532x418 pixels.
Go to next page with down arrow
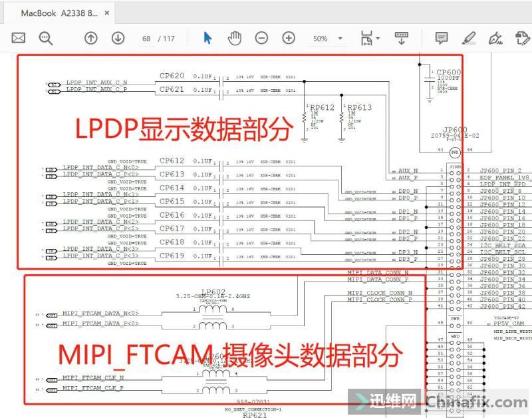[118, 38]
